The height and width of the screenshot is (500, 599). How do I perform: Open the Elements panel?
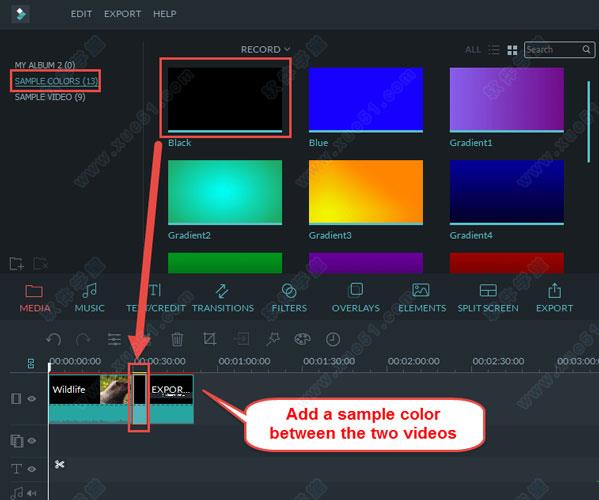tap(422, 297)
